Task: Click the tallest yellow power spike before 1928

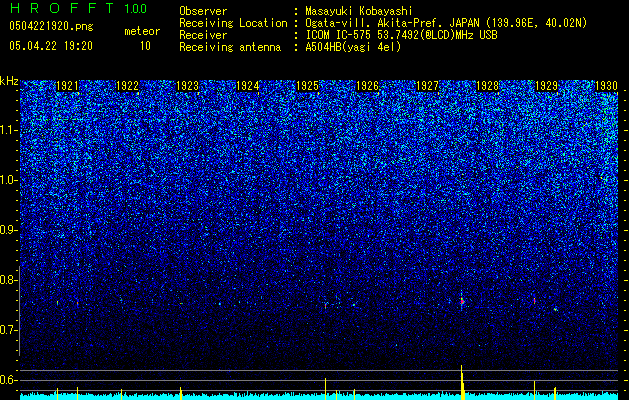Action: [x=462, y=382]
